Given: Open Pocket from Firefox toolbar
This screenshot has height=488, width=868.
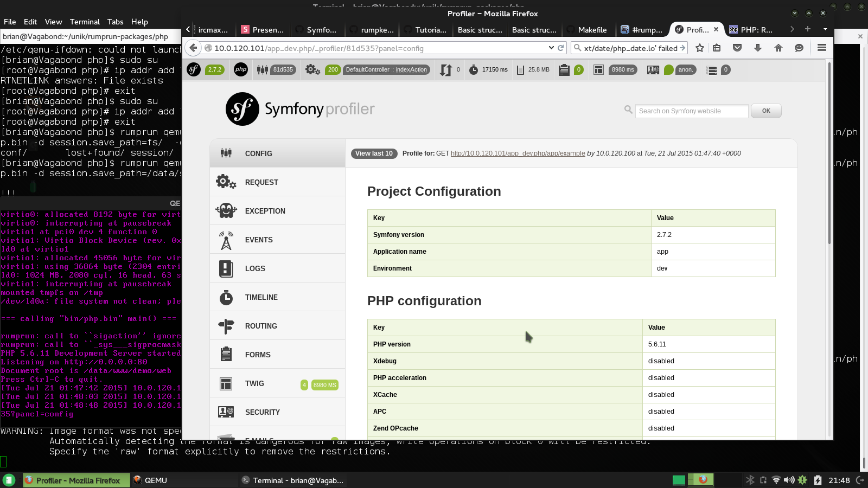Looking at the screenshot, I should [737, 48].
